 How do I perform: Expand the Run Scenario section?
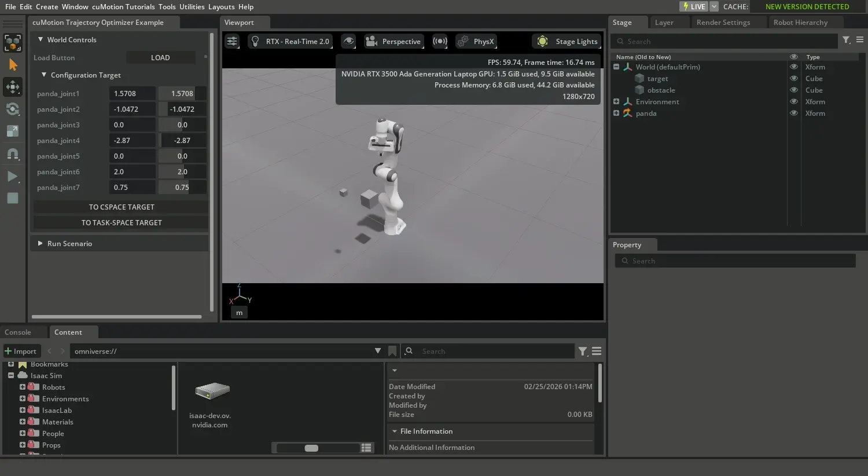40,243
